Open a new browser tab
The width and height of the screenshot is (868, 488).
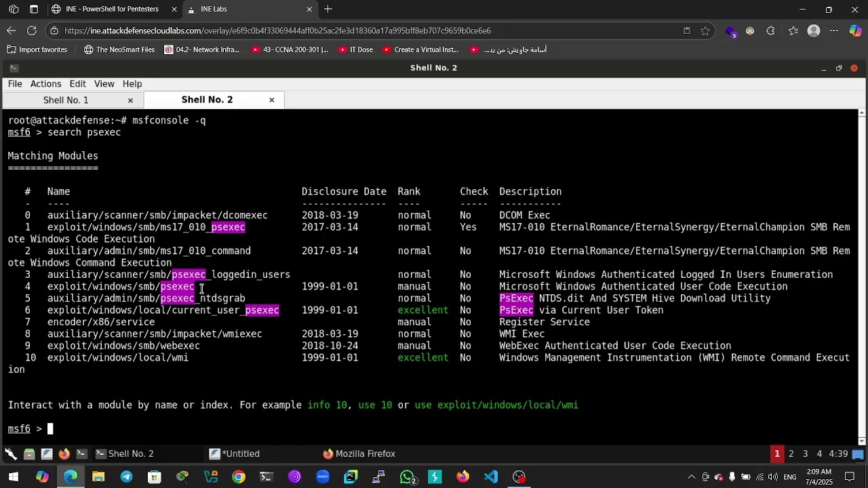tap(328, 9)
